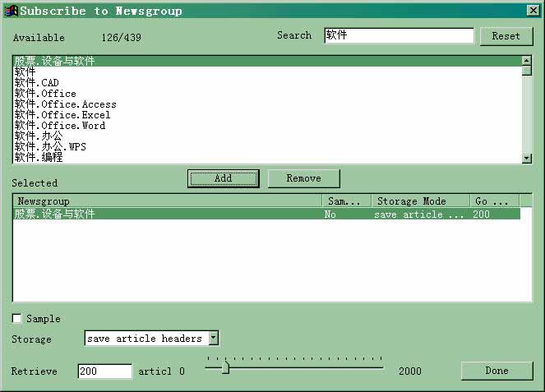Click the Retrieve article count field
545x392 pixels.
click(x=104, y=371)
